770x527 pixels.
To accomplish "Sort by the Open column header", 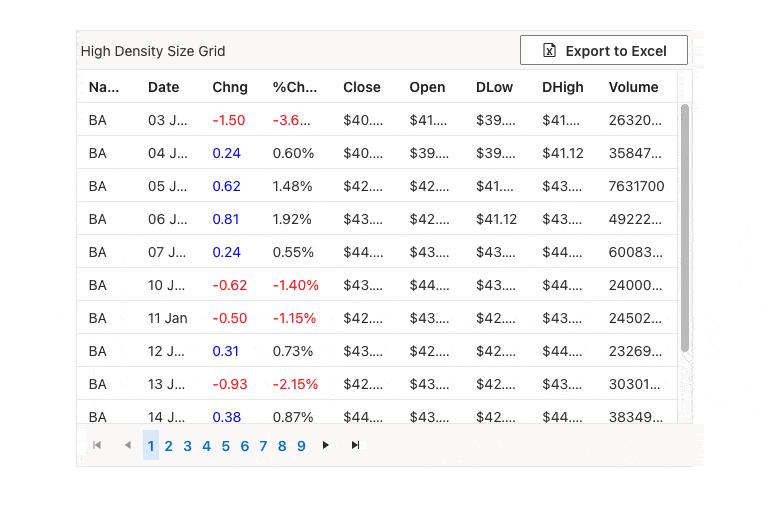I will tap(427, 87).
